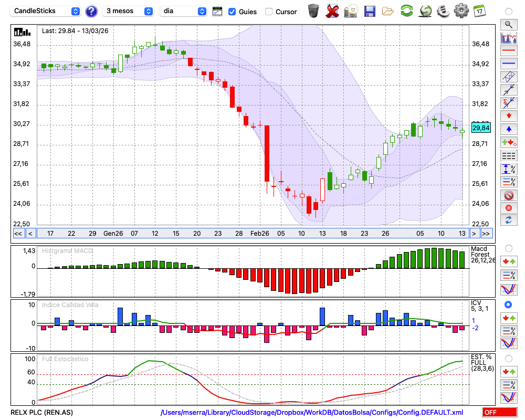Select the red horizontal line tool
The width and height of the screenshot is (525, 420).
(509, 50)
